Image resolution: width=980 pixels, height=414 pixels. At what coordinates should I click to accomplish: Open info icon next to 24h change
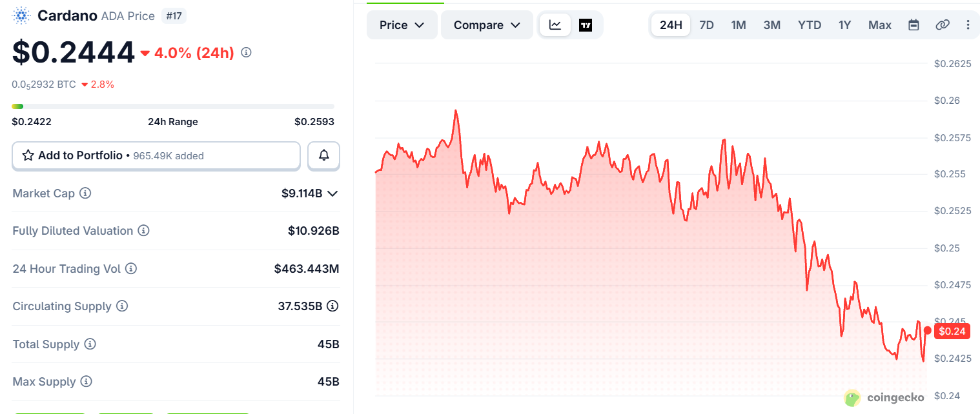pyautogui.click(x=246, y=53)
